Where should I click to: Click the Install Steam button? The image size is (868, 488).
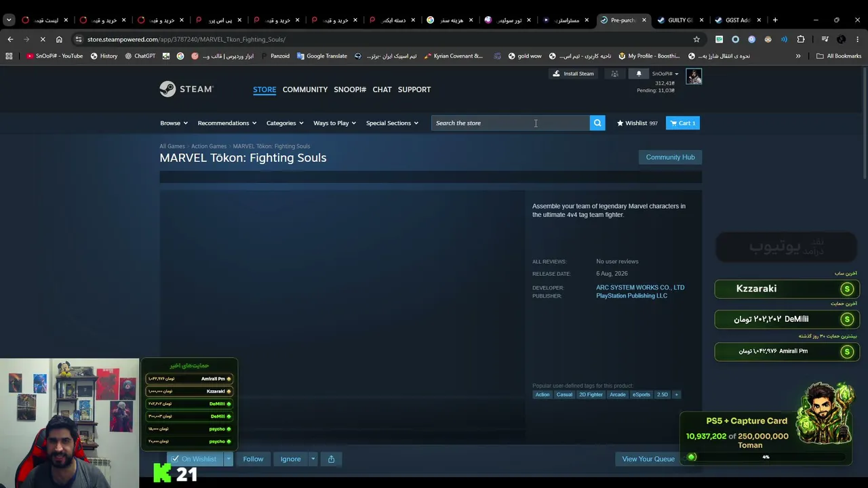(573, 74)
